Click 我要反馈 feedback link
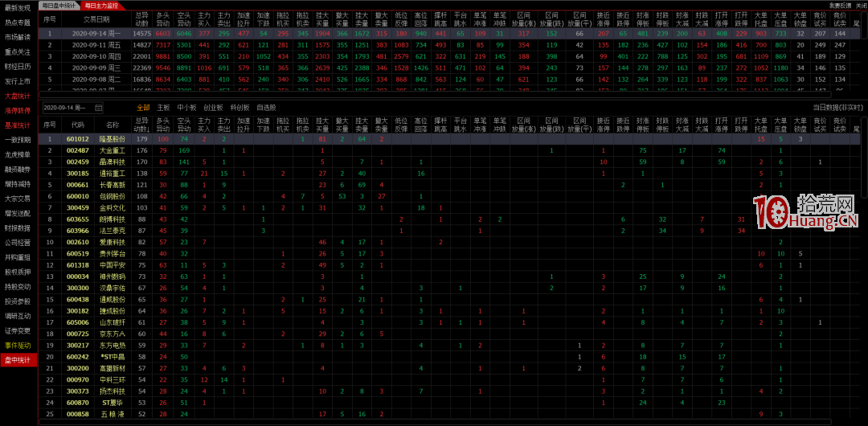868x426 pixels. pyautogui.click(x=840, y=5)
